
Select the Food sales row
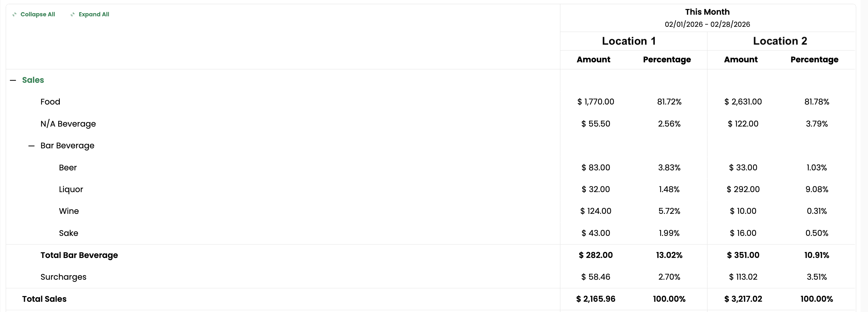click(50, 101)
